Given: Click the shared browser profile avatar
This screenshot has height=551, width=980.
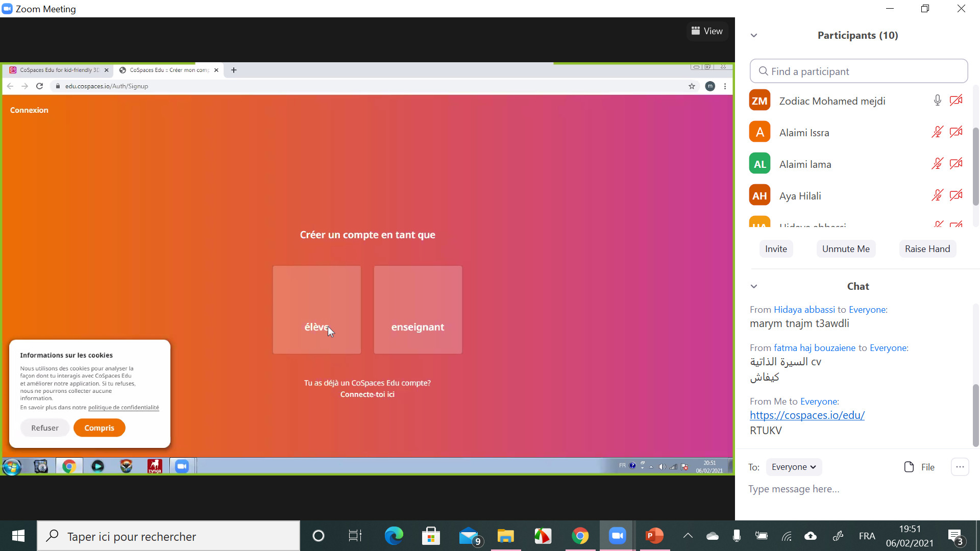Looking at the screenshot, I should click(710, 86).
